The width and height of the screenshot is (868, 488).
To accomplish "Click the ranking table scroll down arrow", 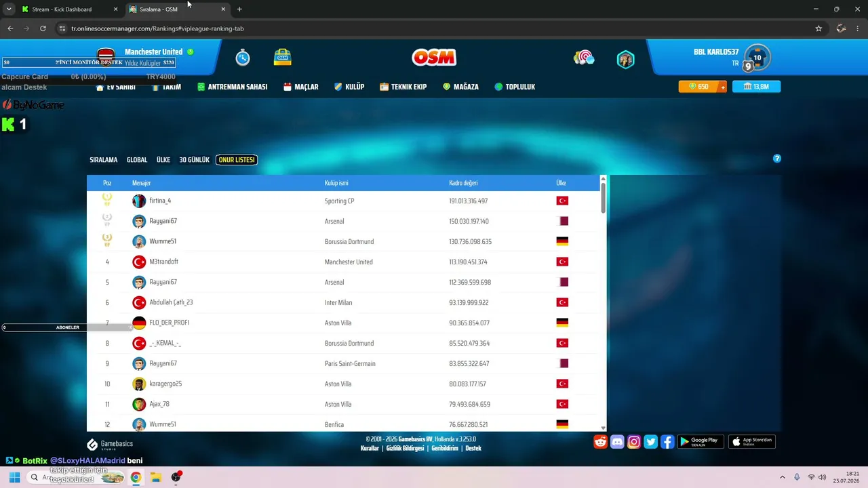I will tap(603, 428).
